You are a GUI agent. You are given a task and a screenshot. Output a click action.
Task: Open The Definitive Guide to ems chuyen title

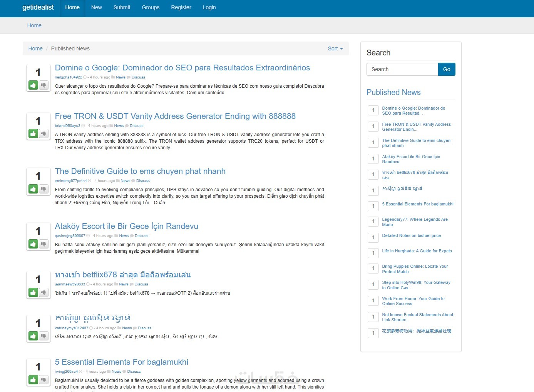[x=140, y=171]
